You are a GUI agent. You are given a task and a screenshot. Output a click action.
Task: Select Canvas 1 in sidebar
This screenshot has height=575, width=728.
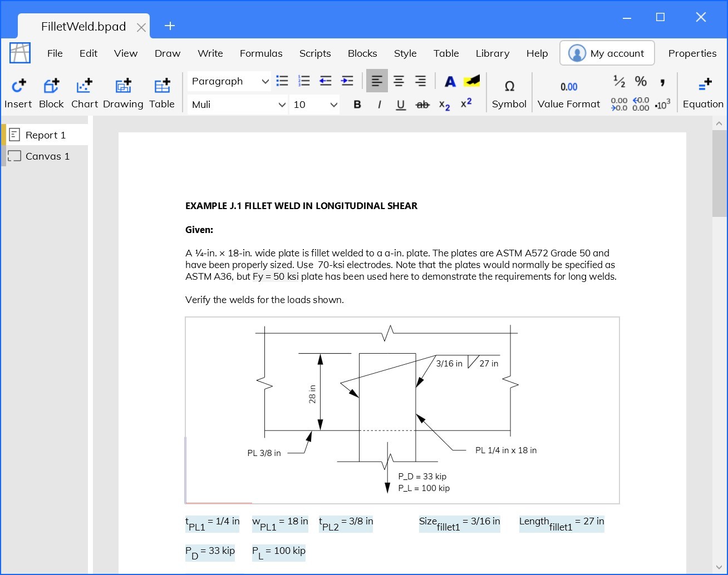pyautogui.click(x=45, y=156)
